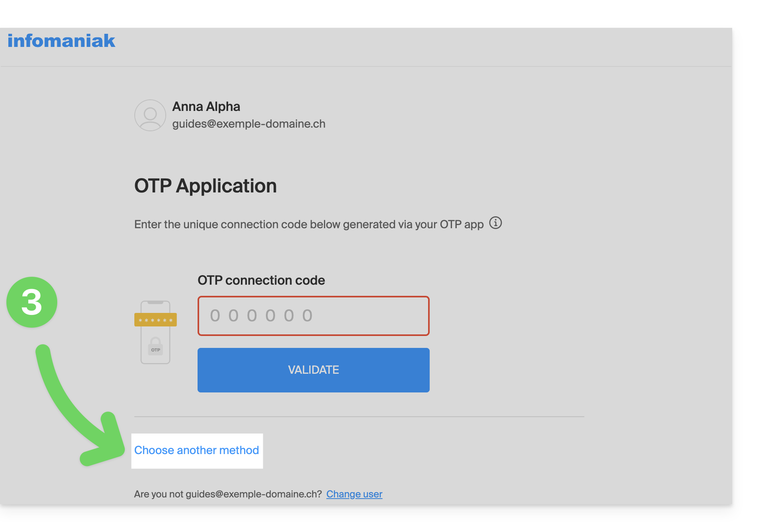Select Choose another method link

[x=197, y=450]
